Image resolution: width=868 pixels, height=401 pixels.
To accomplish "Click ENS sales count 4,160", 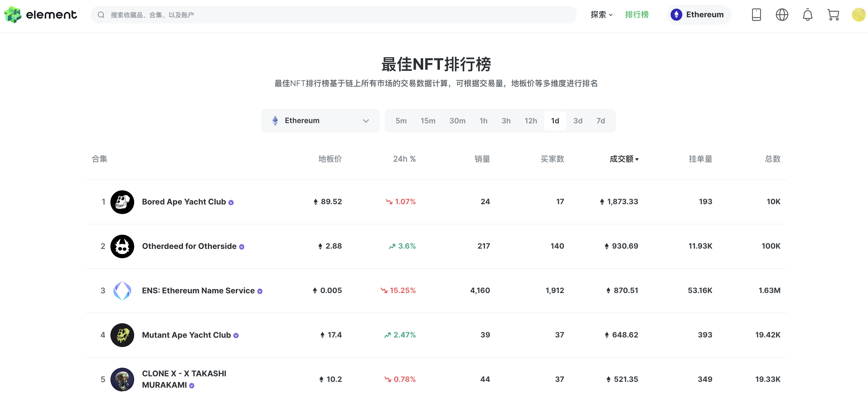I will click(480, 291).
